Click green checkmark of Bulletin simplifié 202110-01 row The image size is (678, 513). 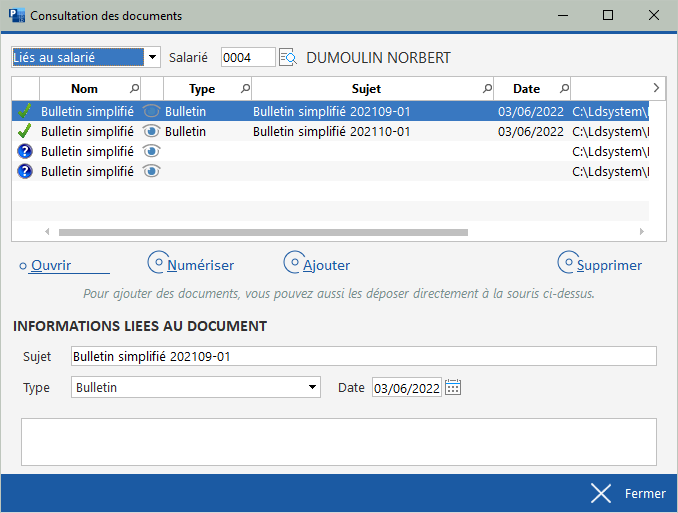click(26, 131)
